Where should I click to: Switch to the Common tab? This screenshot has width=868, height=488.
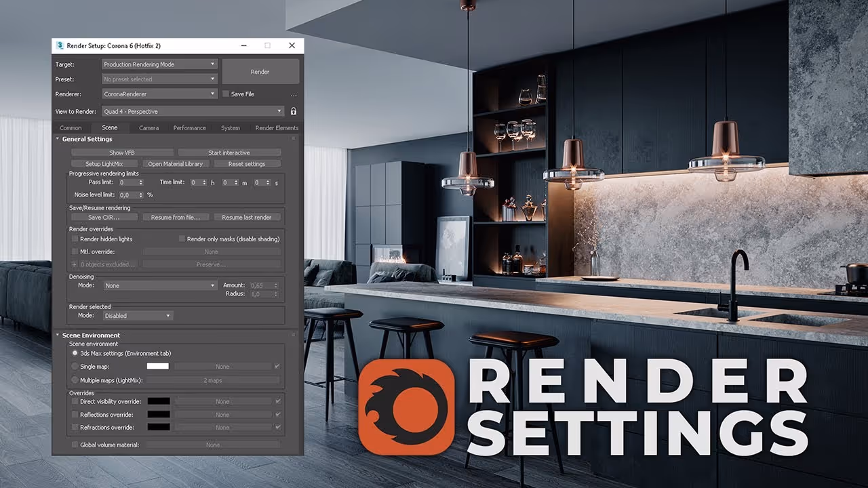(x=71, y=127)
